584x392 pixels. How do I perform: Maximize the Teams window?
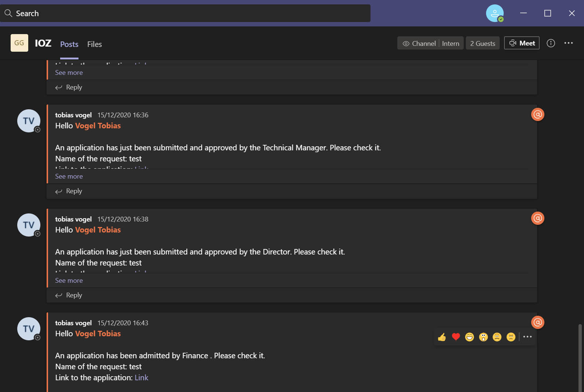pyautogui.click(x=548, y=13)
